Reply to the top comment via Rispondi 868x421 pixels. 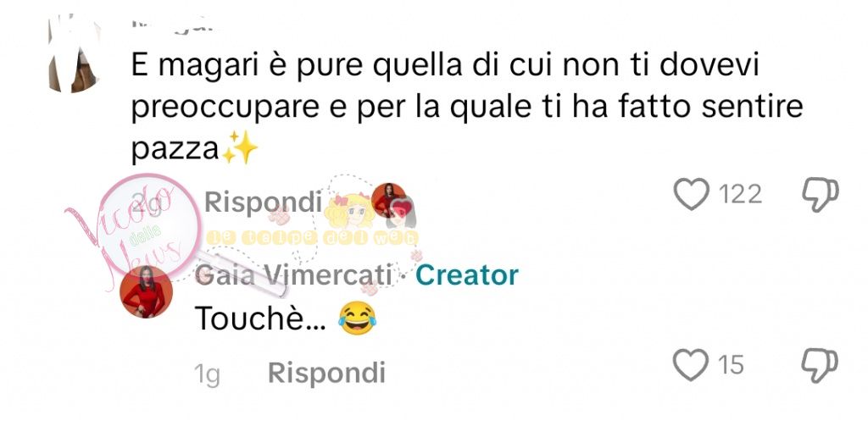click(x=263, y=202)
